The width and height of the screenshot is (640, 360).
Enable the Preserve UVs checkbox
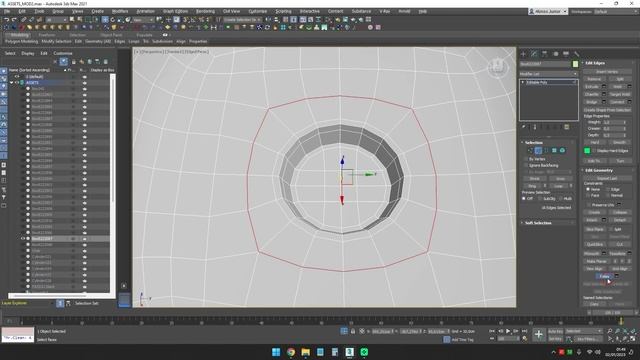tap(589, 205)
